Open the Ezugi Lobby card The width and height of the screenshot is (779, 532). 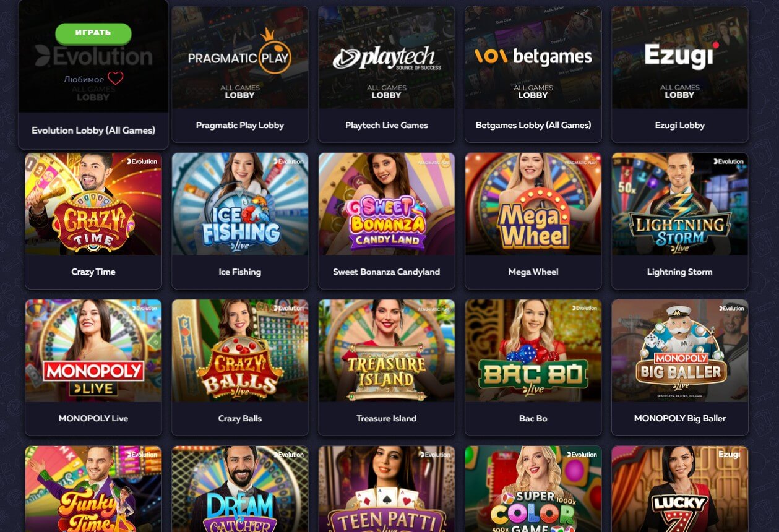point(679,74)
